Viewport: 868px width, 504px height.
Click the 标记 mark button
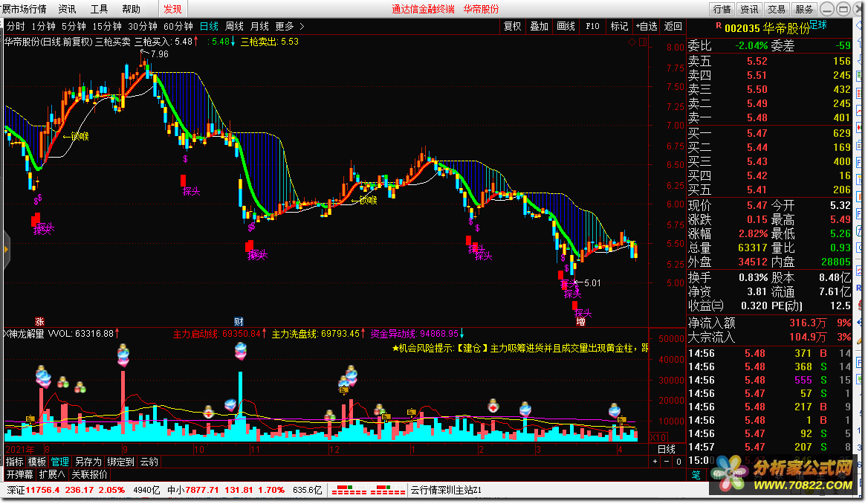(x=619, y=26)
